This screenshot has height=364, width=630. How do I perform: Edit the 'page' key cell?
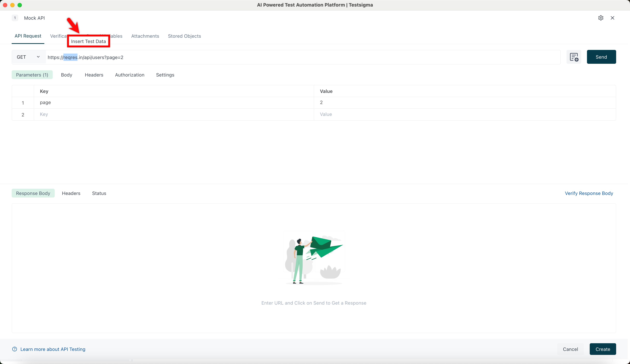(x=174, y=102)
